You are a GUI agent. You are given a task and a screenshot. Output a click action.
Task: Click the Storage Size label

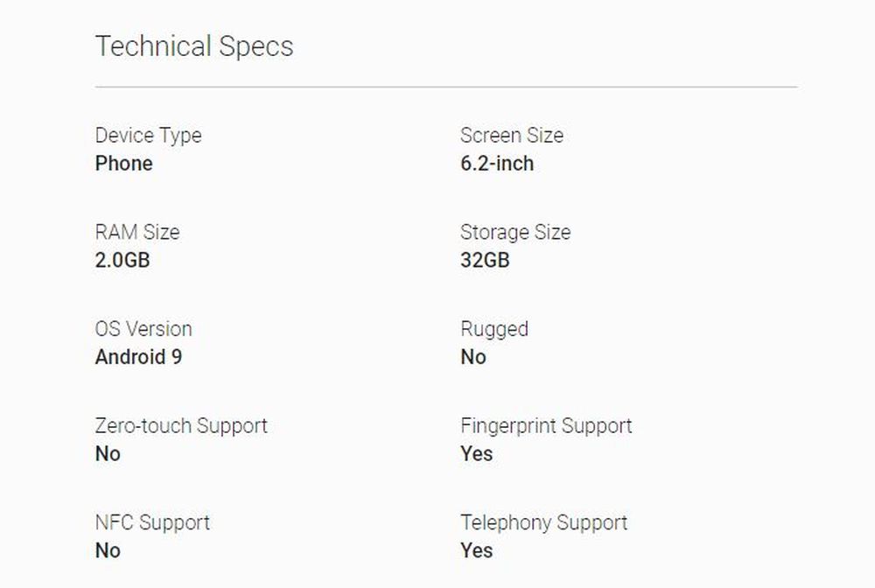pos(515,233)
